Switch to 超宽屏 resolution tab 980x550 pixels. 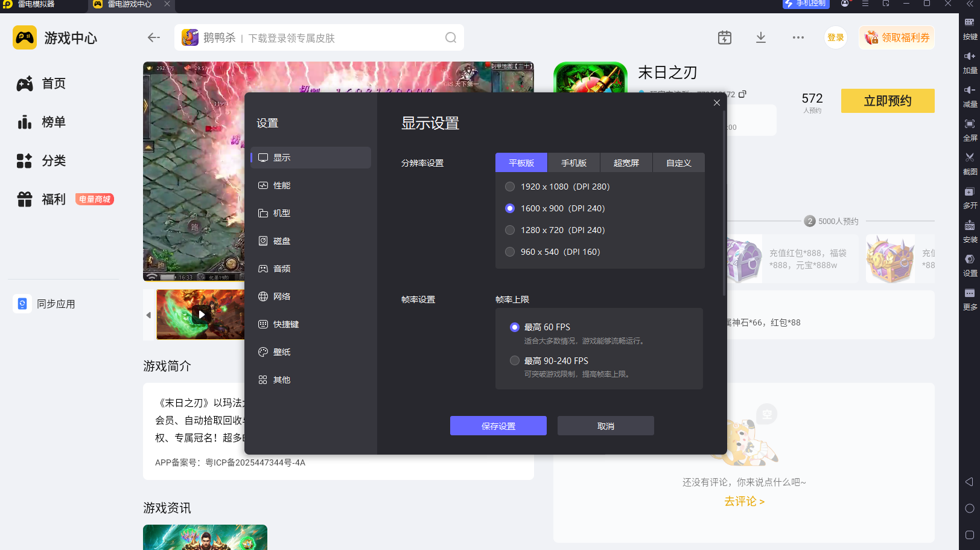pos(626,163)
